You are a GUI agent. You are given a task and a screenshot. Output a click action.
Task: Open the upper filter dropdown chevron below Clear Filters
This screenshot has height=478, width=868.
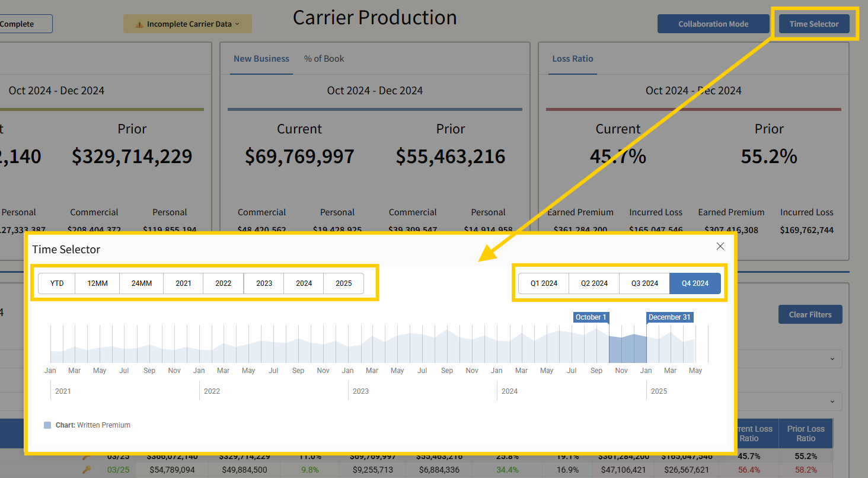(832, 358)
